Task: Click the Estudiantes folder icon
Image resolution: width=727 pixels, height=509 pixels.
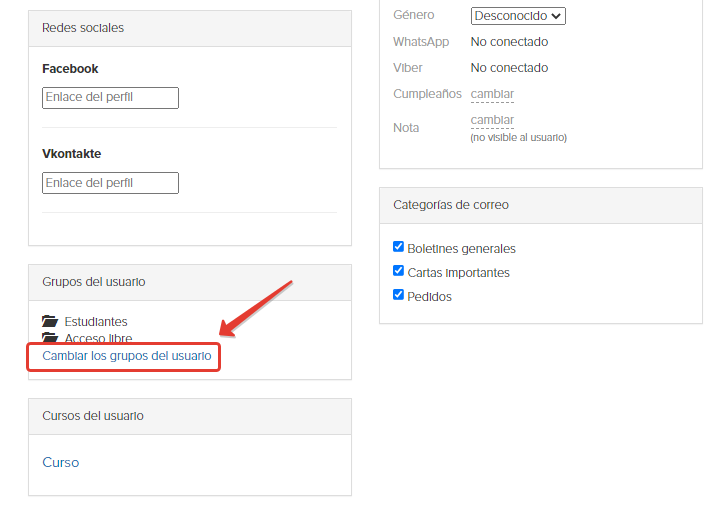Action: (50, 321)
